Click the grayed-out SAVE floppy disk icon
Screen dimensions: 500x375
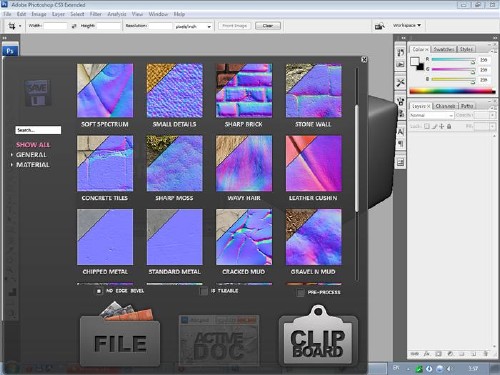pos(38,93)
